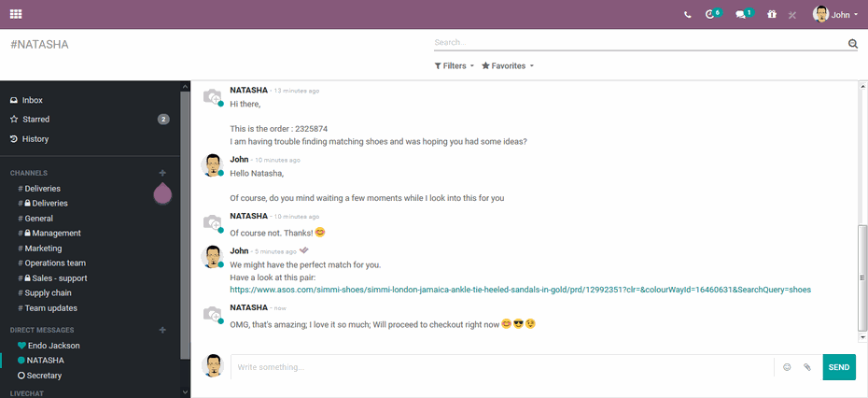Expand the Filters dropdown
This screenshot has height=398, width=868.
point(455,66)
